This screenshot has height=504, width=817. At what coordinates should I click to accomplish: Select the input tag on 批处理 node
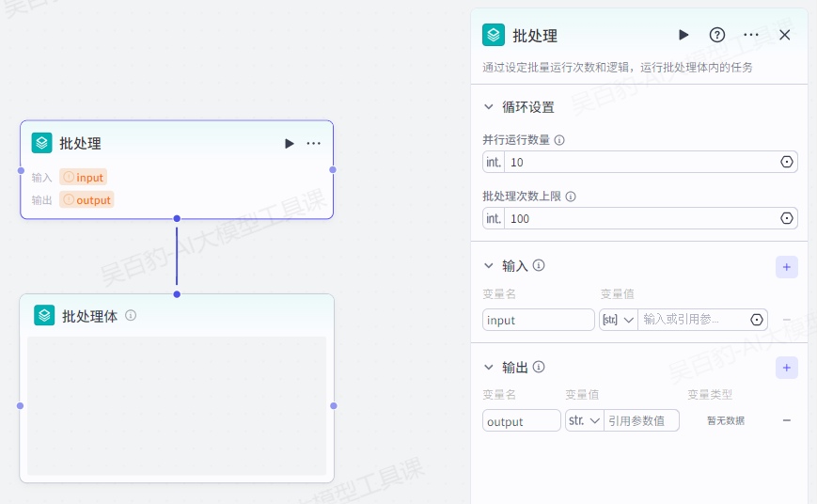(84, 177)
